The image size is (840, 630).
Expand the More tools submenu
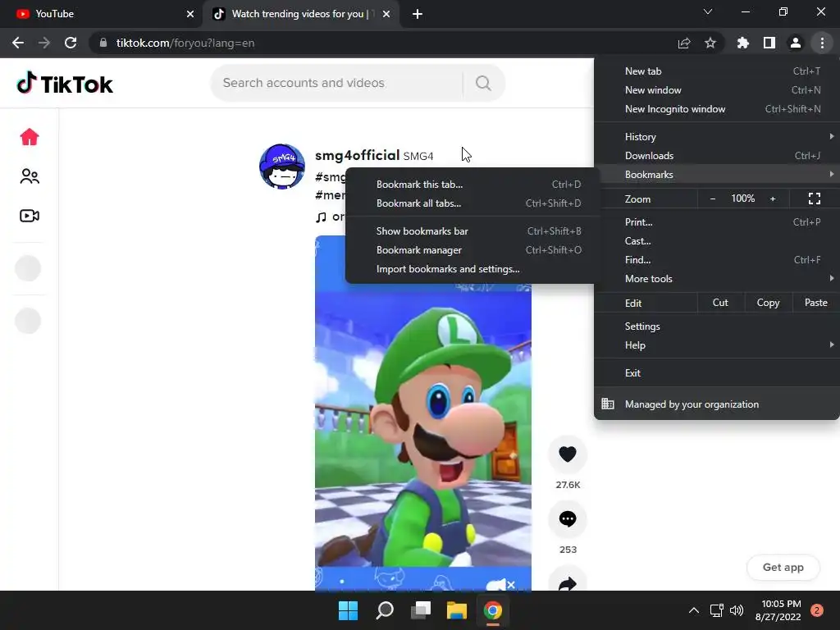click(717, 279)
